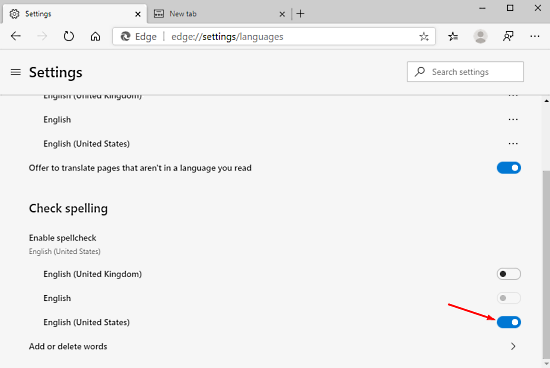Click the Search settings field
Image resolution: width=550 pixels, height=368 pixels.
[x=465, y=72]
